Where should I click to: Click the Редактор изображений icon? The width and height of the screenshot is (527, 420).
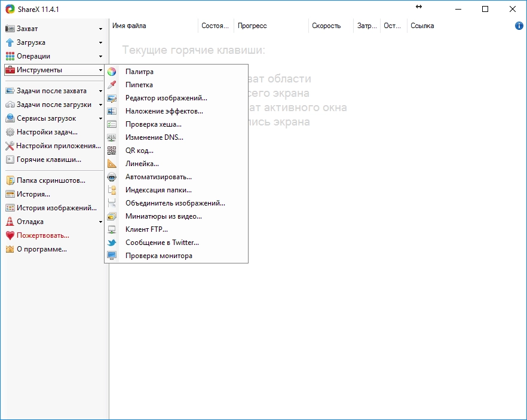click(x=112, y=98)
